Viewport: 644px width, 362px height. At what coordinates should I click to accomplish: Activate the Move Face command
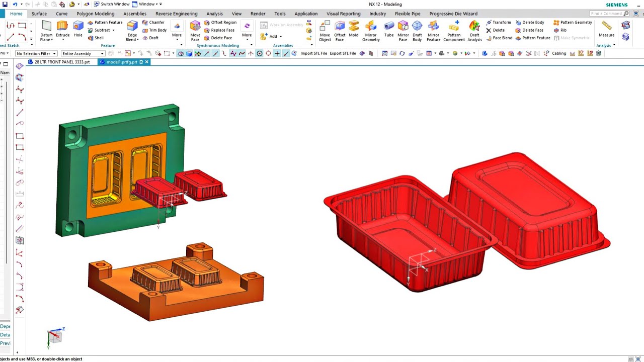tap(195, 31)
